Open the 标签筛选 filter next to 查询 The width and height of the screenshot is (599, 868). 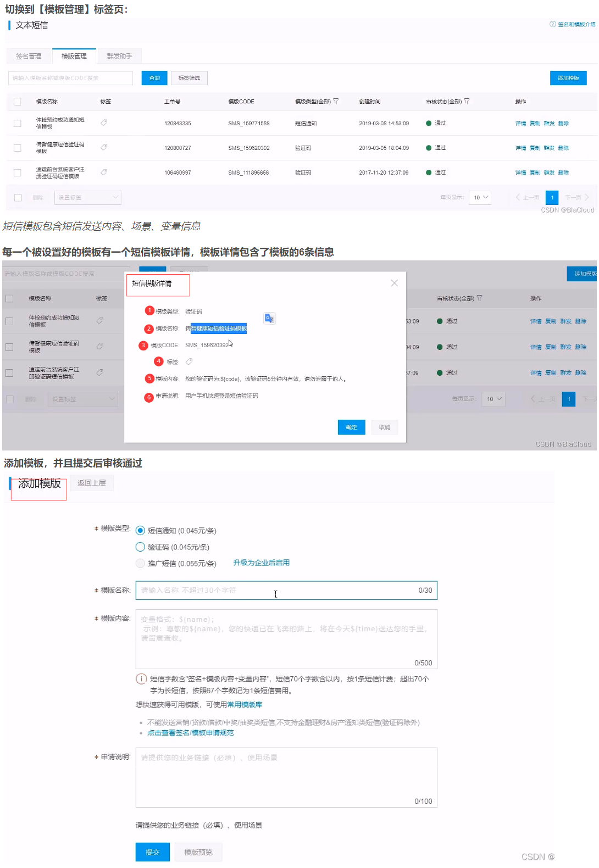point(189,78)
